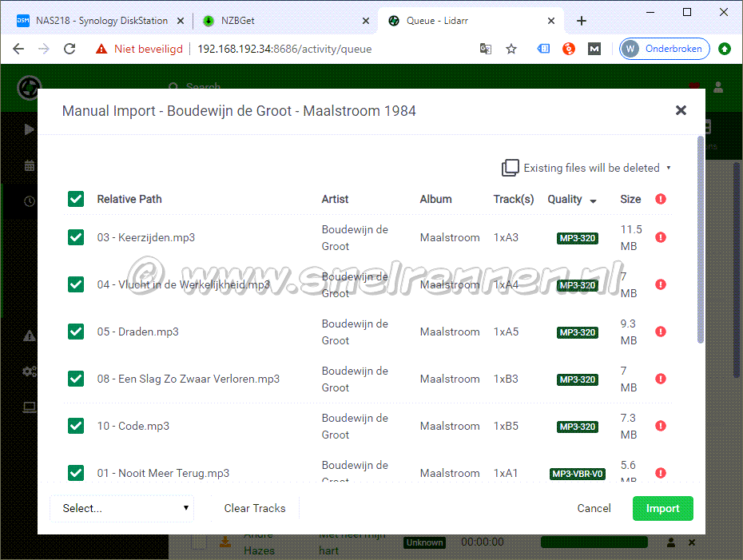Screen dimensions: 743x560
Task: Sort by the Artist column header
Action: click(335, 199)
